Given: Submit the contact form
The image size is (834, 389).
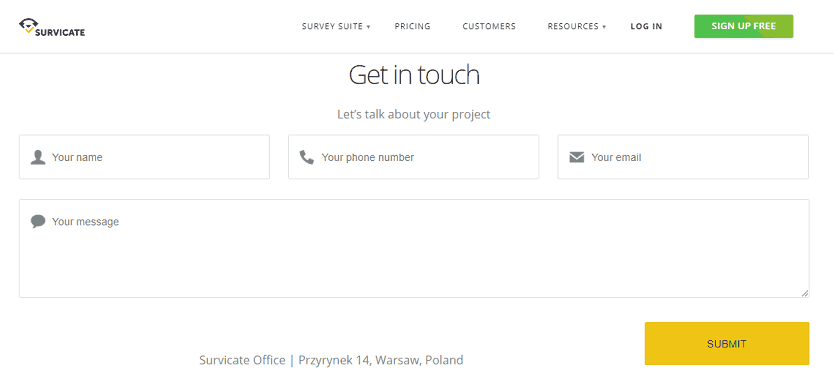Looking at the screenshot, I should tap(727, 343).
